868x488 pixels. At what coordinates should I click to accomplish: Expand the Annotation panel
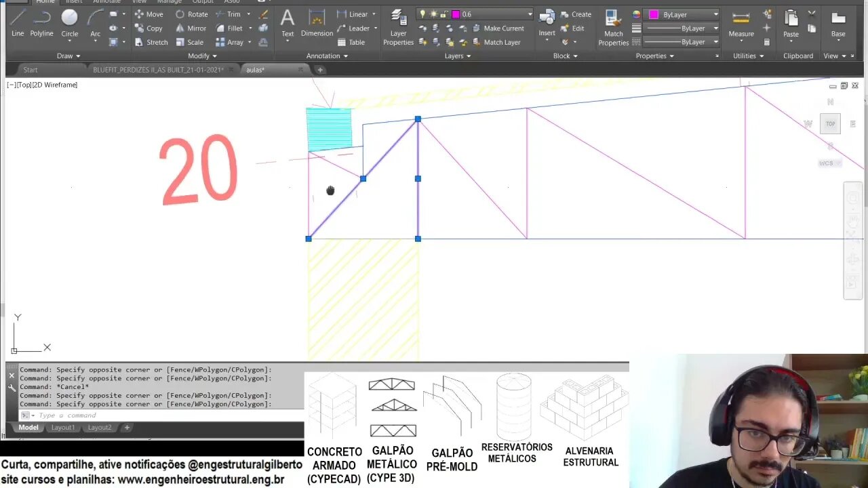pos(327,56)
